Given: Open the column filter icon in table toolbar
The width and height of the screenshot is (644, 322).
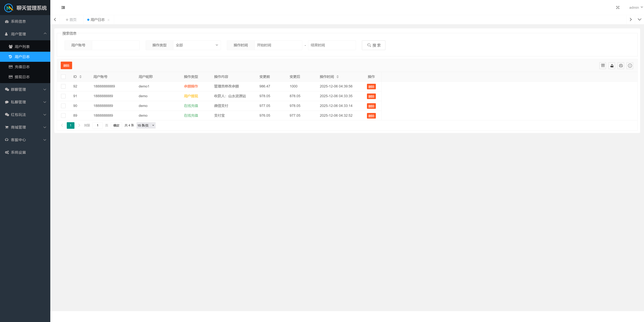Looking at the screenshot, I should tap(603, 65).
